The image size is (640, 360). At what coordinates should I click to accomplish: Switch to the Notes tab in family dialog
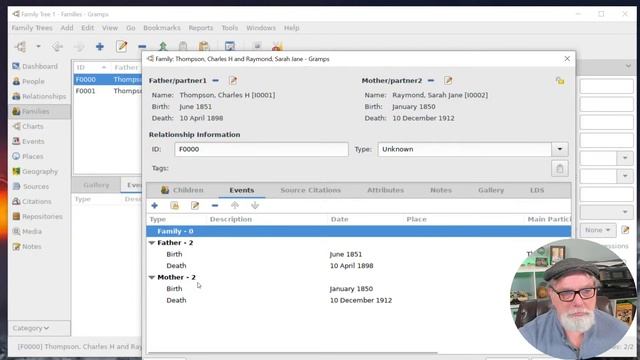441,190
